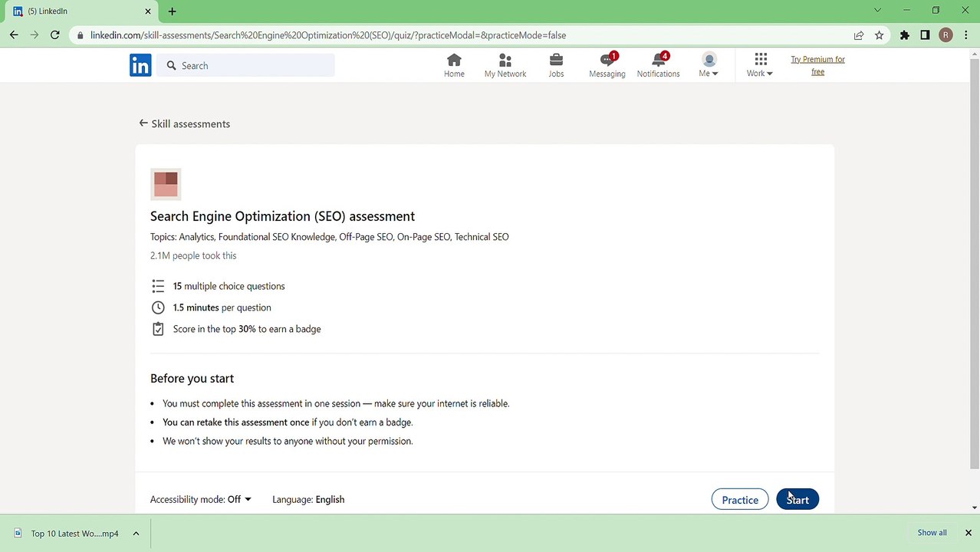Screen dimensions: 980x552
Task: Bookmark this page star icon
Action: 880,35
